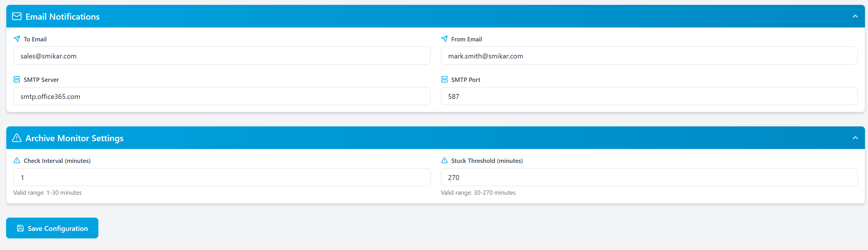Edit the From Email field mark.smith@smikar.com
The height and width of the screenshot is (250, 868).
(x=649, y=56)
